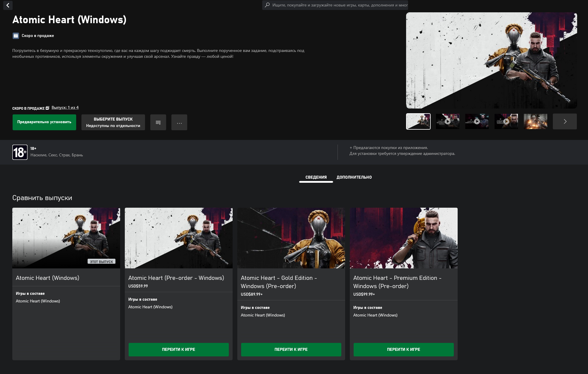The width and height of the screenshot is (588, 374).
Task: Switch to the СВЕДЕНИЯ tab
Action: tap(316, 177)
